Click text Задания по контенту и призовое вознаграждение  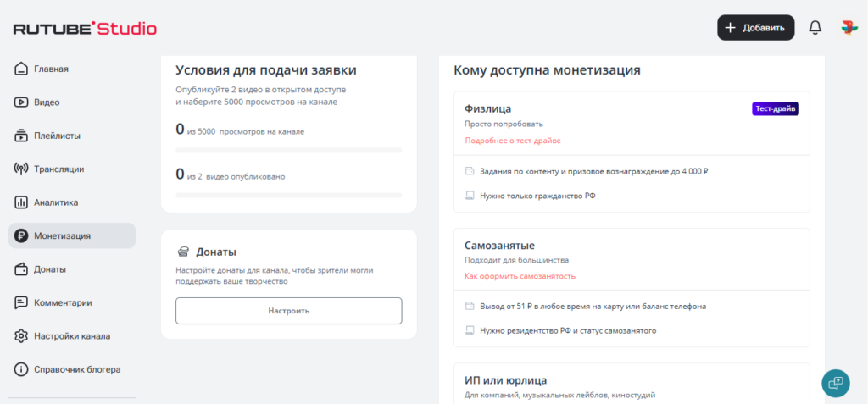coord(594,171)
